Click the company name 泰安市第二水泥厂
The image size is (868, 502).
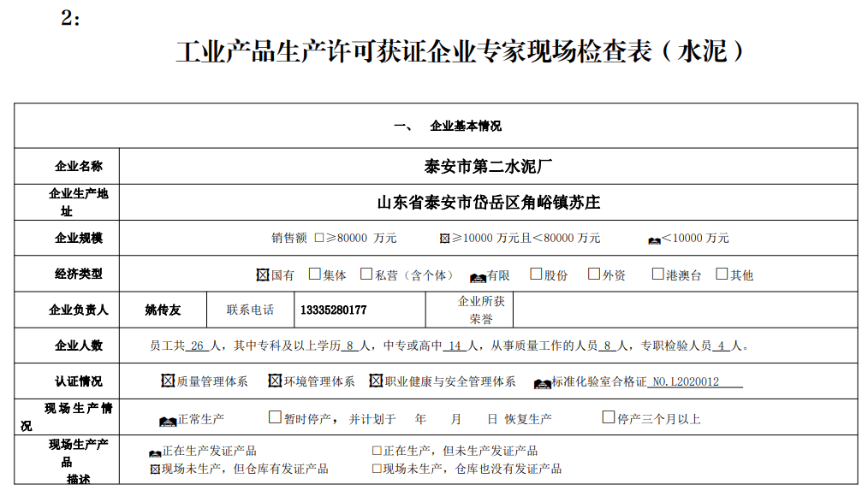pos(488,166)
